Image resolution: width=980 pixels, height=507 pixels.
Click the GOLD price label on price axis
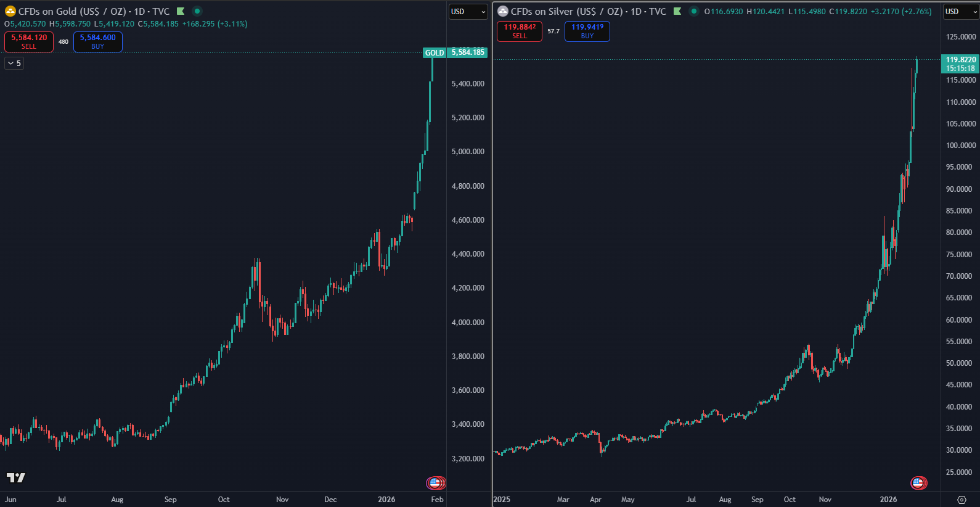(434, 52)
